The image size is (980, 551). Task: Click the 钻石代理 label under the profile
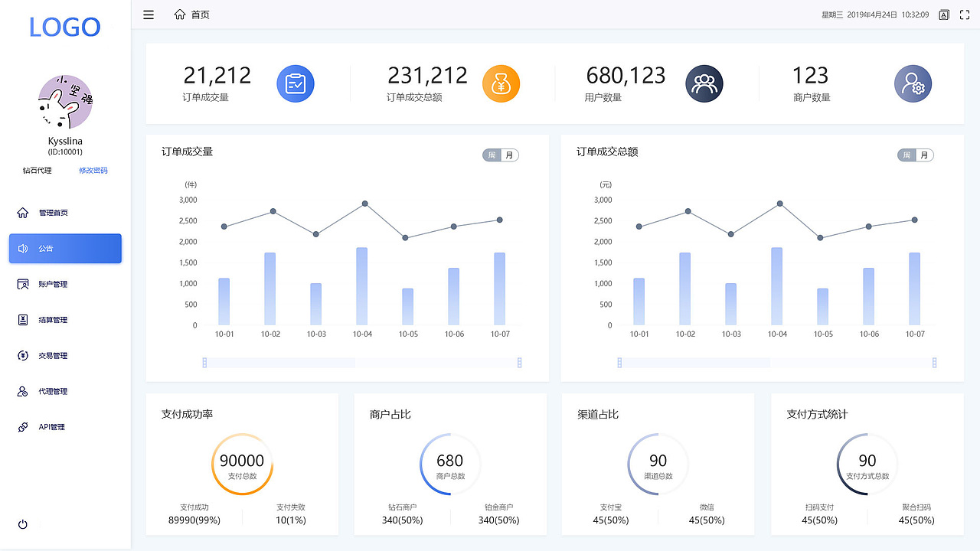click(x=38, y=171)
